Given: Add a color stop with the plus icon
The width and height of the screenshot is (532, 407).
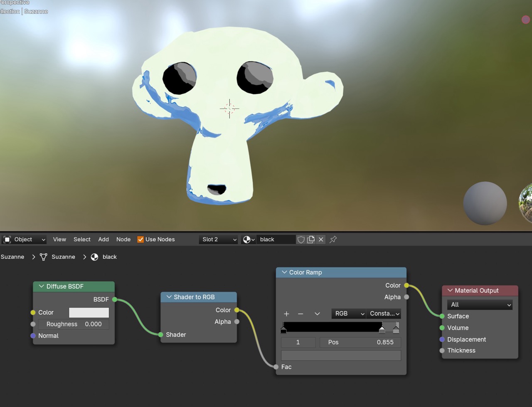Looking at the screenshot, I should 286,313.
